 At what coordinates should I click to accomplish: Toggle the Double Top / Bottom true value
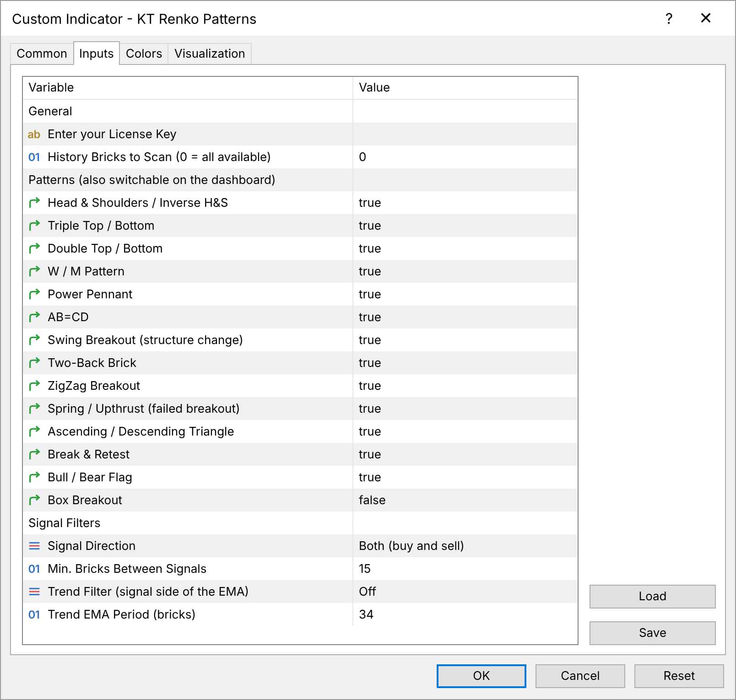[x=465, y=248]
